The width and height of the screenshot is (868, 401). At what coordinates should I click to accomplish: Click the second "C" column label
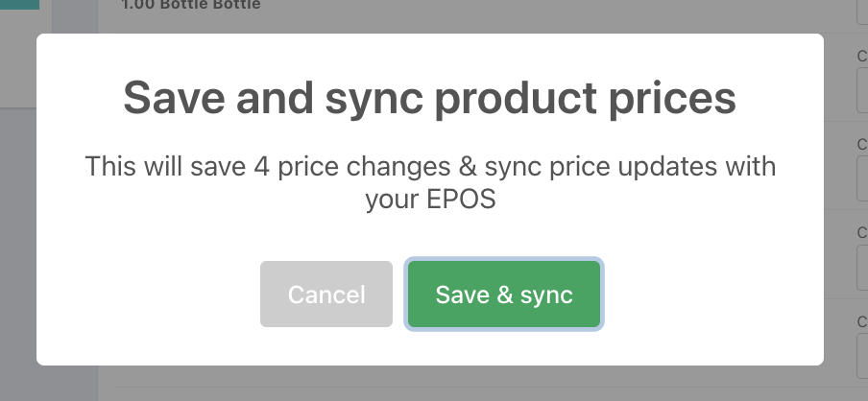(862, 144)
